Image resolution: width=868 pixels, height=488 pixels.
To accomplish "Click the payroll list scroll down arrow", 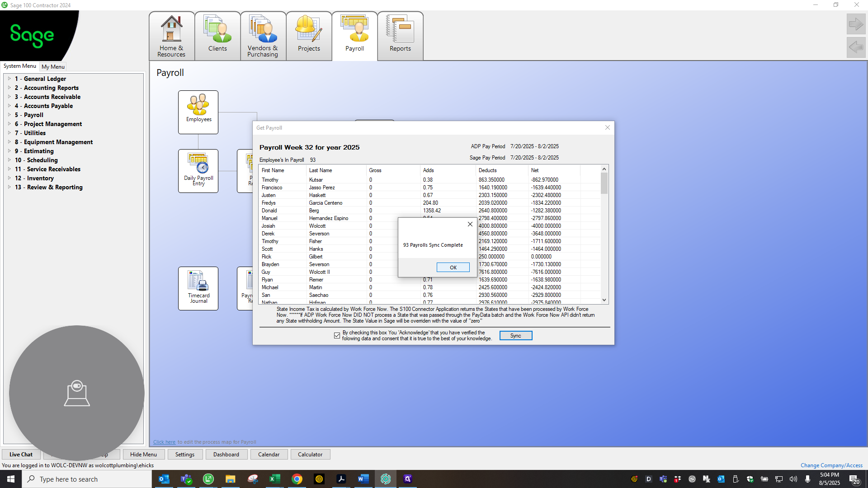I will [x=604, y=300].
